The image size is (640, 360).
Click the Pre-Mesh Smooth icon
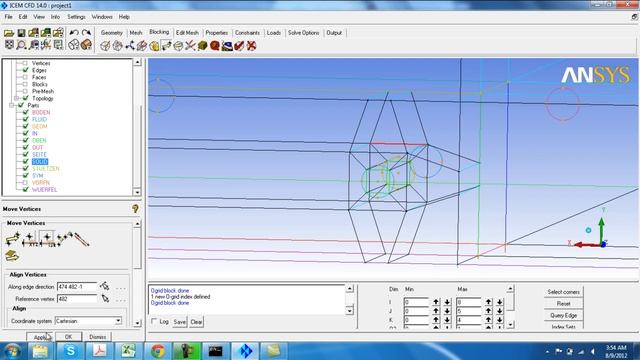click(x=227, y=46)
